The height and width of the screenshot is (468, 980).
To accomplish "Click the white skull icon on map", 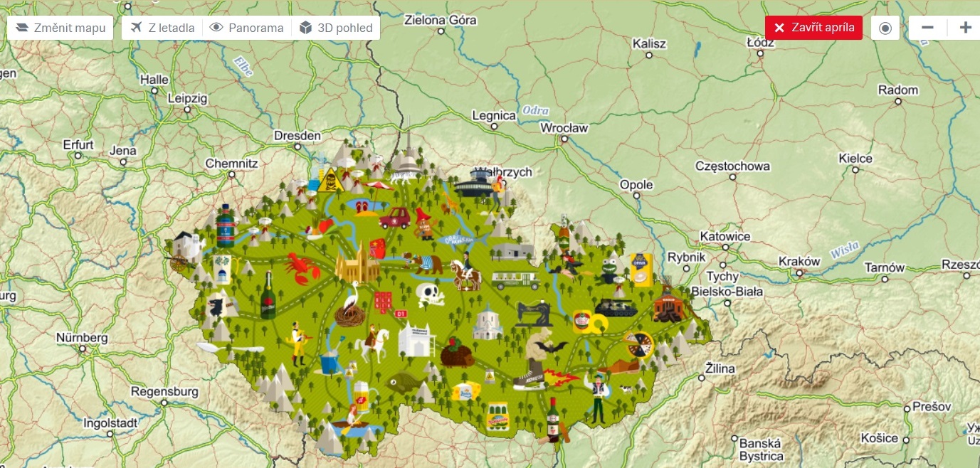I will [x=431, y=294].
